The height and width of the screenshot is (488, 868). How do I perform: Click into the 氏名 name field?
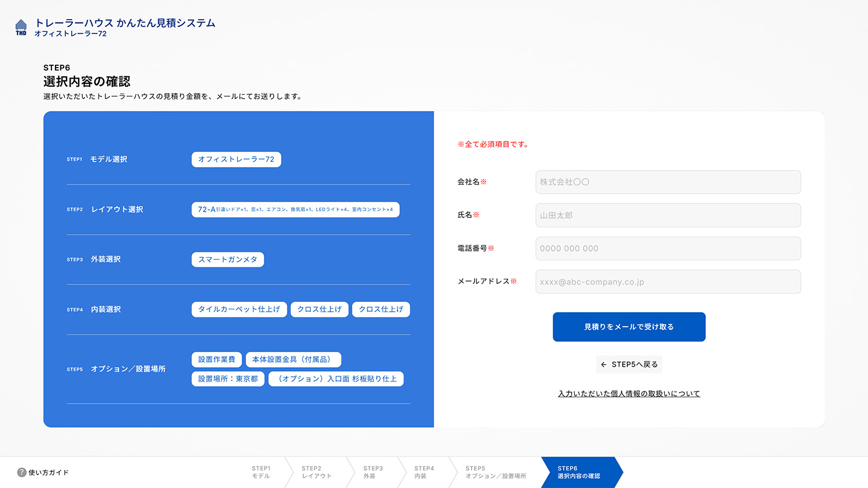pyautogui.click(x=668, y=215)
